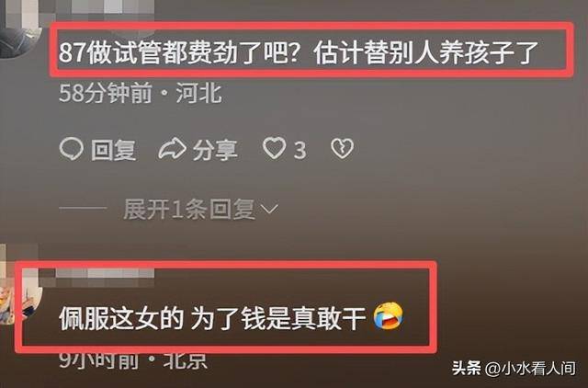This screenshot has width=588, height=388.
Task: Click the reply speech bubble icon
Action: tap(71, 149)
